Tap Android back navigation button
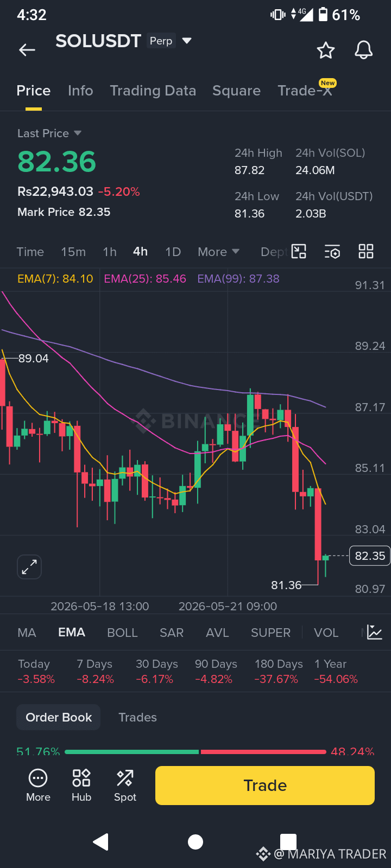The height and width of the screenshot is (868, 391). pos(101,841)
